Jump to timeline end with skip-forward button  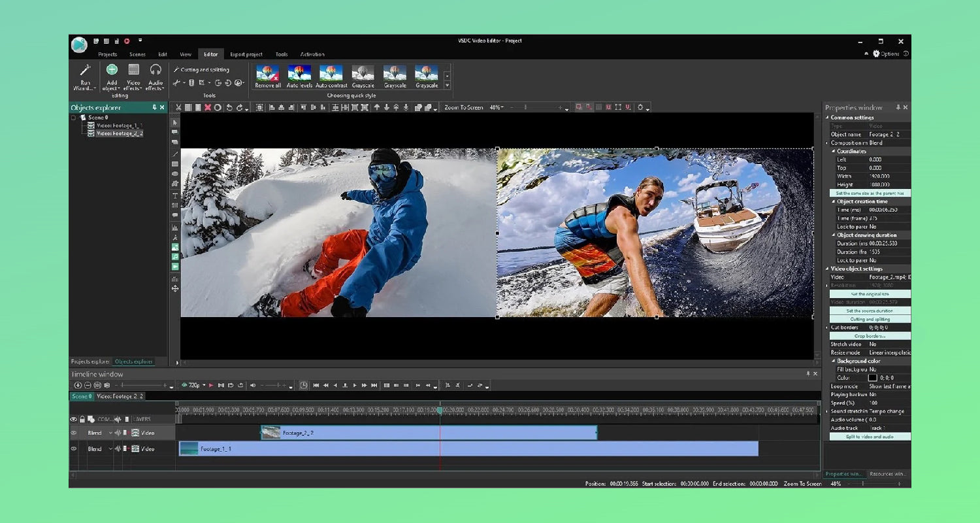374,386
